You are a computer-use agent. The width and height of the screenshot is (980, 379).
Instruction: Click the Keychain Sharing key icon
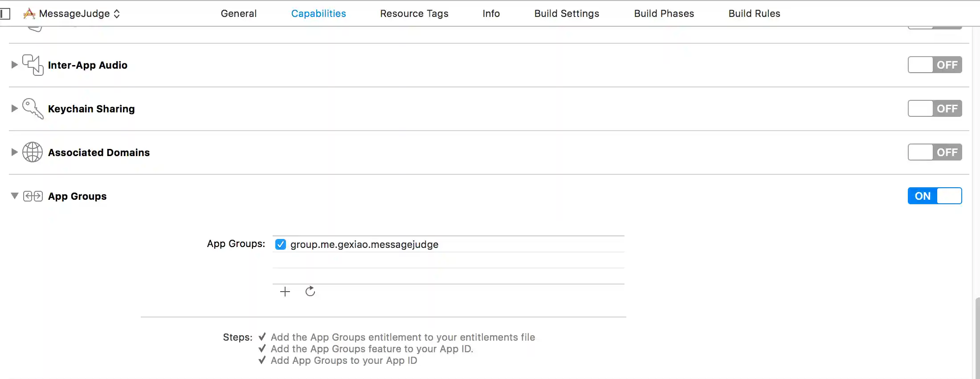pyautogui.click(x=33, y=108)
